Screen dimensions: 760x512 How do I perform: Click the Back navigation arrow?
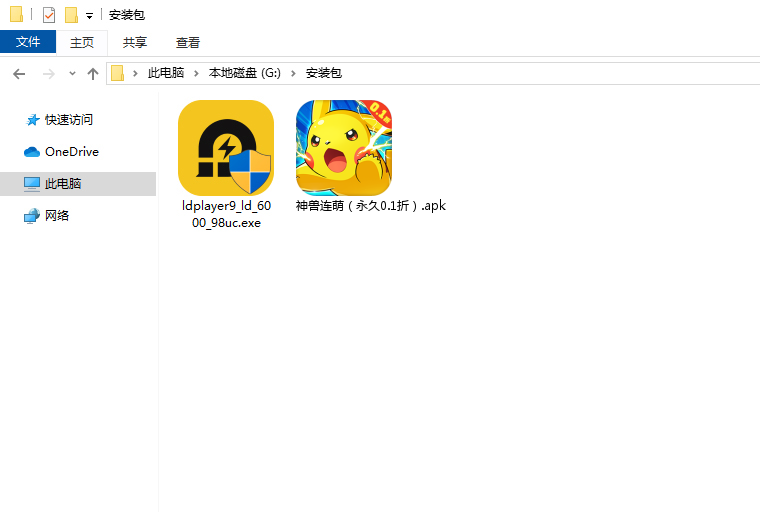point(19,74)
